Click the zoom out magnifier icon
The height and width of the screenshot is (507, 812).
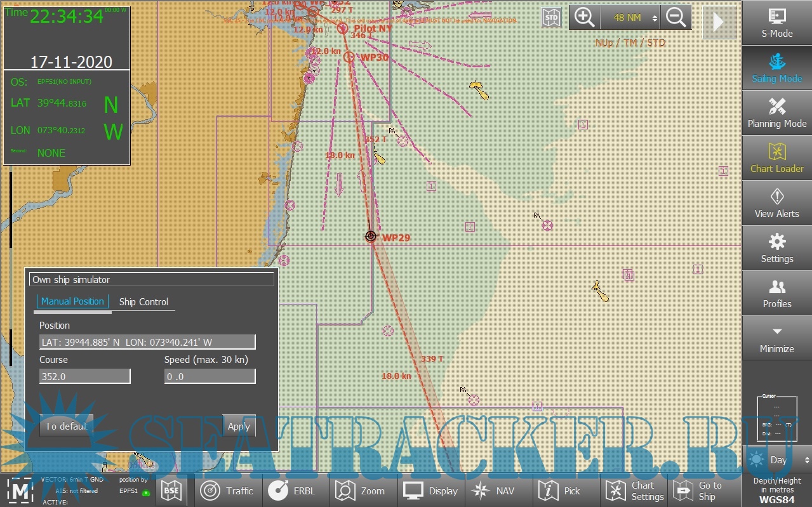pyautogui.click(x=676, y=18)
